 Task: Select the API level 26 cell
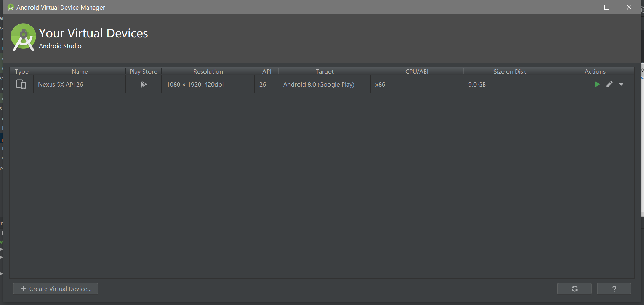pyautogui.click(x=266, y=84)
